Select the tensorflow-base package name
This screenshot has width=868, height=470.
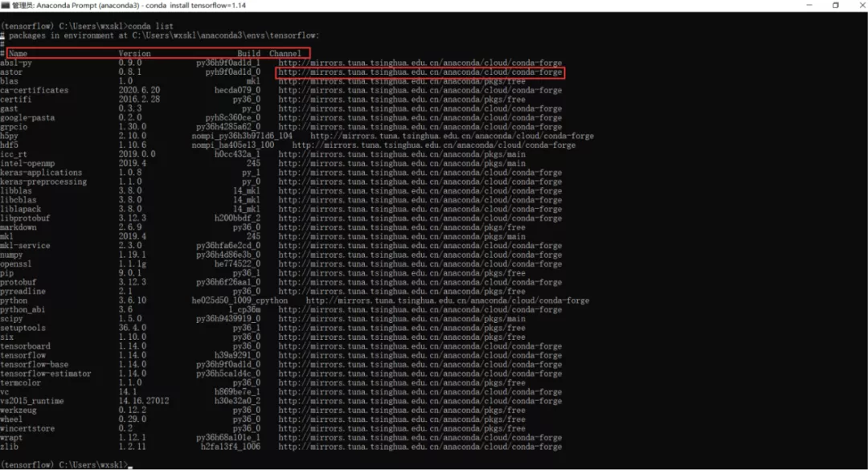point(35,364)
